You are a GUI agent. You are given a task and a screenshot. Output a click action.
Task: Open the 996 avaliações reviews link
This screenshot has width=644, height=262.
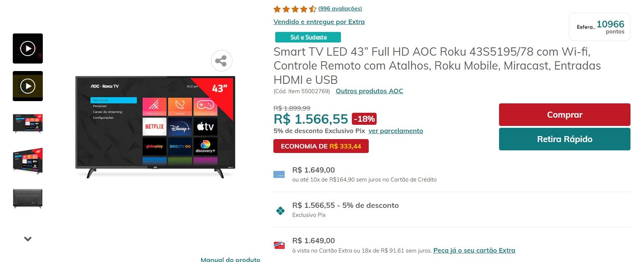coord(340,9)
